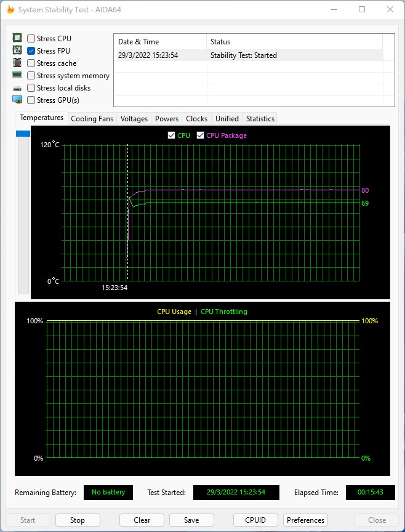
Task: Click the Elapsed Time value 00:15:43
Action: (x=371, y=493)
